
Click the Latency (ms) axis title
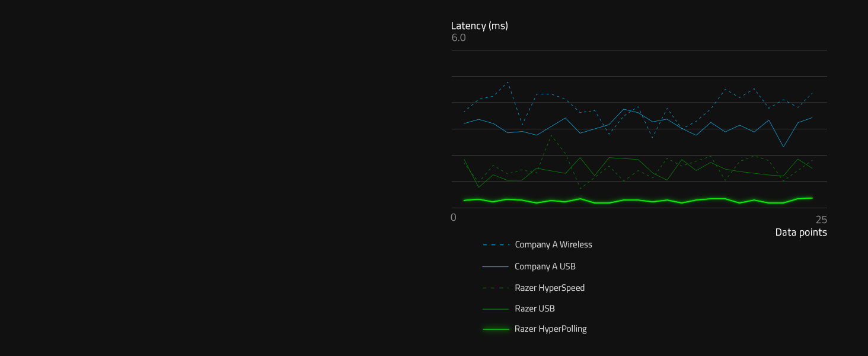[x=479, y=26]
